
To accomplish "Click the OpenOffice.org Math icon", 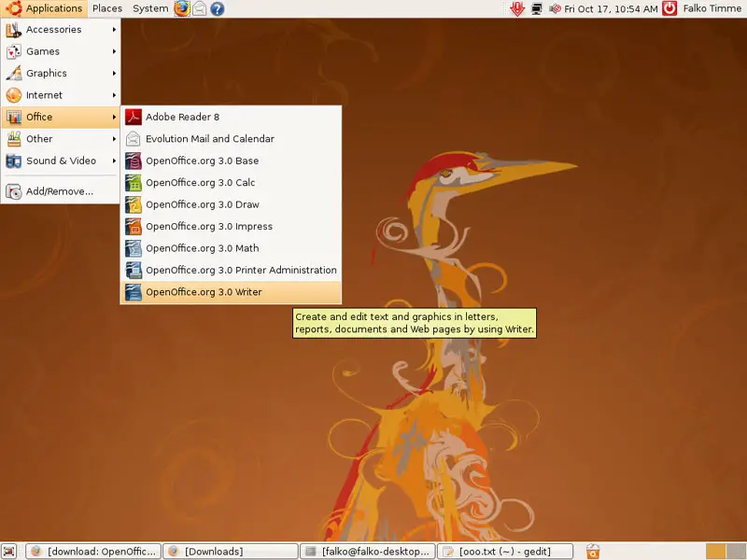I will (134, 248).
